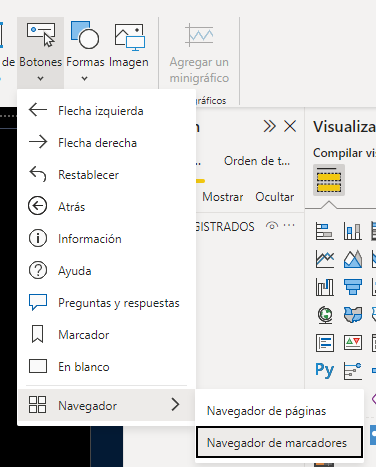Select Flecha izquierda button option
Viewport: 376px width, 467px height.
pos(106,111)
